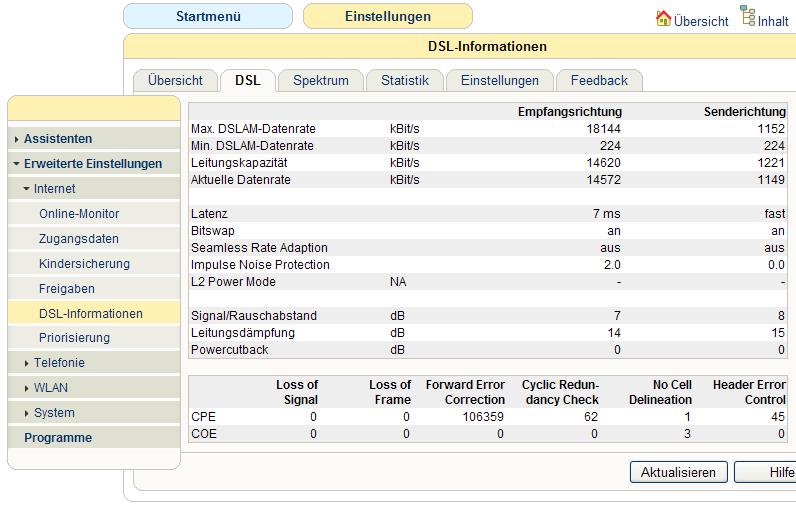Select the DSL tab

point(248,81)
